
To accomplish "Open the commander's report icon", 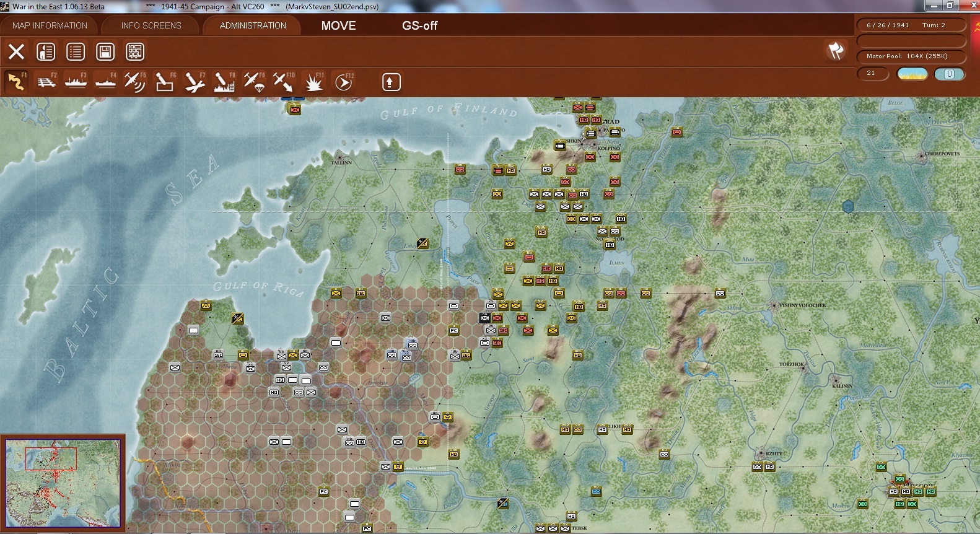I will [x=46, y=51].
